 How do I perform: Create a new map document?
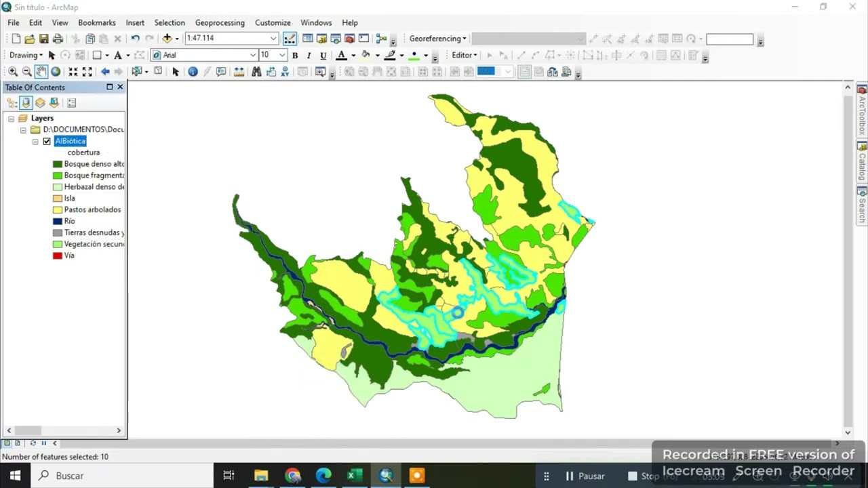[16, 39]
